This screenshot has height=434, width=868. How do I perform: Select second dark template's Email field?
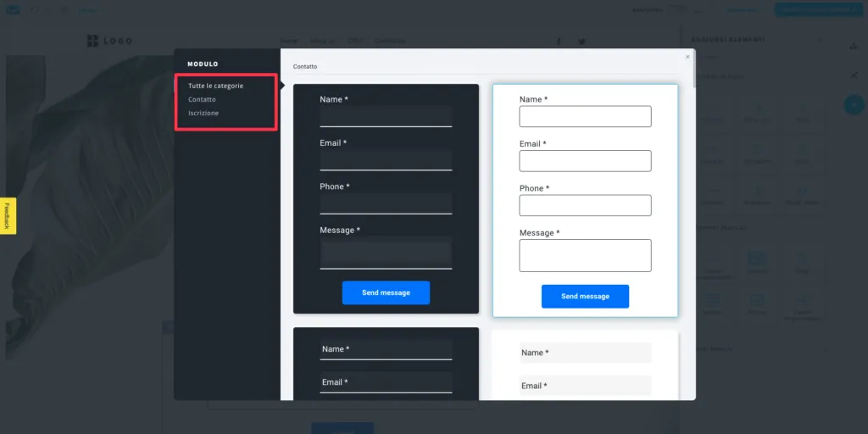pos(386,382)
